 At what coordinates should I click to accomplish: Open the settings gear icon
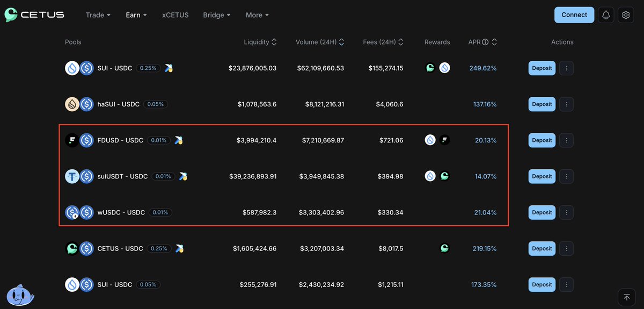[626, 15]
